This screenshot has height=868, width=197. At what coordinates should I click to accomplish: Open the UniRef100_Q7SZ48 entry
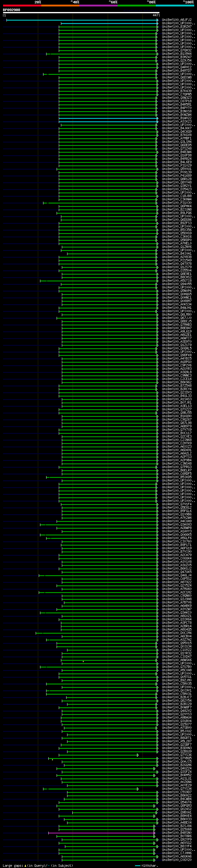(x=177, y=149)
